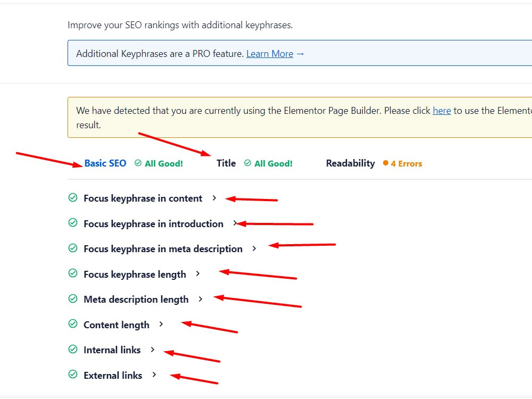Expand Focus keyphrase in content chevron

point(214,198)
